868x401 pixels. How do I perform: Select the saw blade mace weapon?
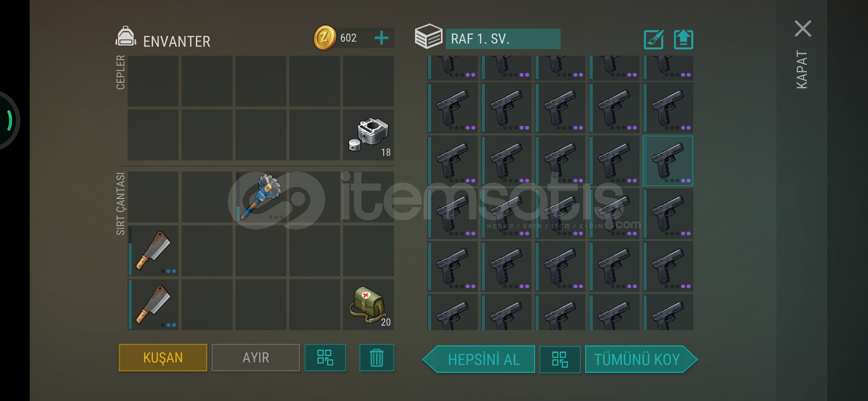[261, 197]
